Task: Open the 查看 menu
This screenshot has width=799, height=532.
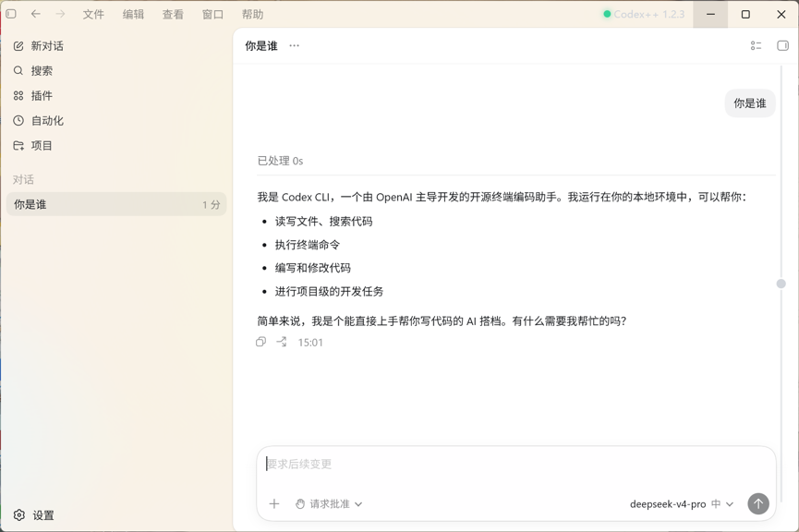Action: click(173, 14)
